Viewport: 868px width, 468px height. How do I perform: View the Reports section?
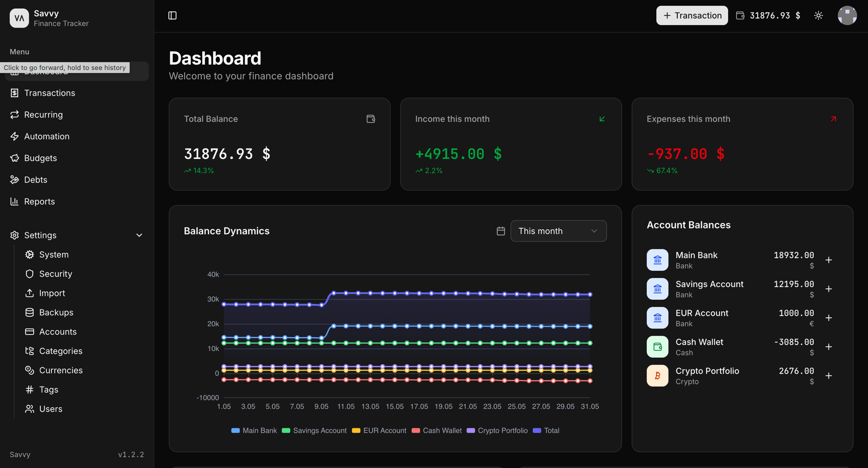pyautogui.click(x=77, y=201)
